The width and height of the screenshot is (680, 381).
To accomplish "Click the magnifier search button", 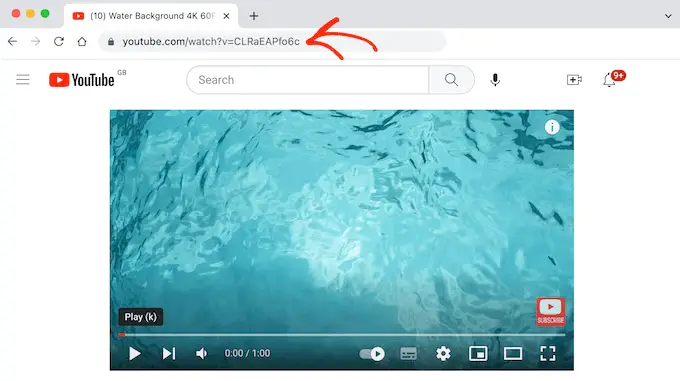I will point(451,80).
